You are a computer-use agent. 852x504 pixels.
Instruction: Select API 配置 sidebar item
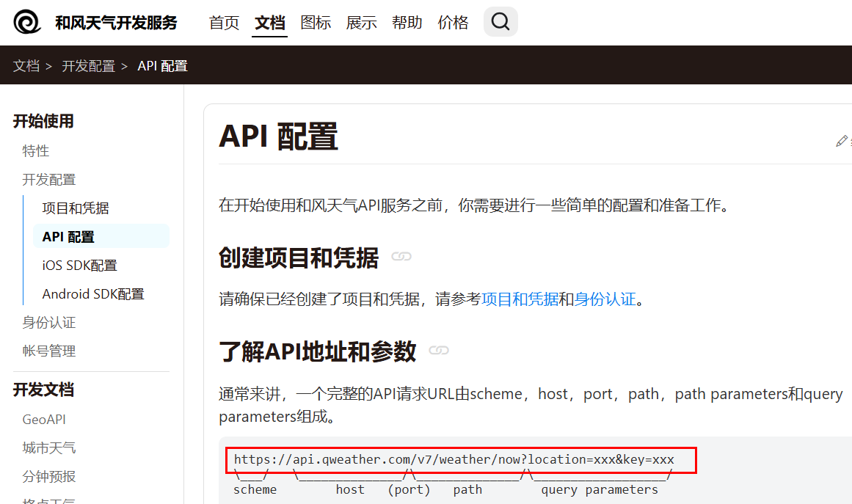[x=101, y=237]
